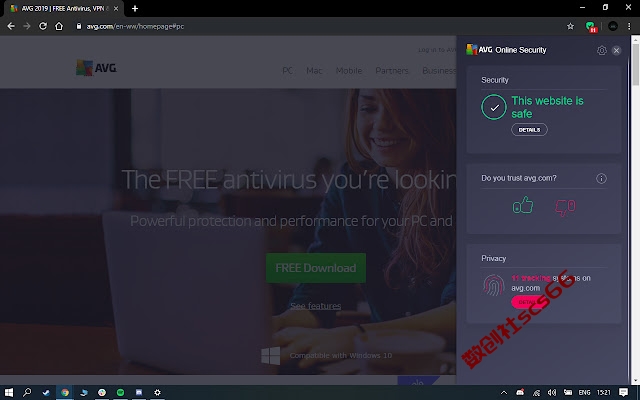Click the AVG logo on webpage
Screen dimensions: 640x400
[x=96, y=68]
